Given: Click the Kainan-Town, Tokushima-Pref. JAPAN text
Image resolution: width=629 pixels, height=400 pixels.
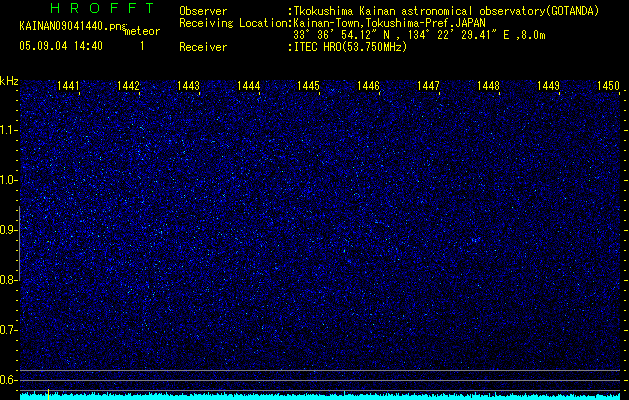Looking at the screenshot, I should tap(390, 23).
